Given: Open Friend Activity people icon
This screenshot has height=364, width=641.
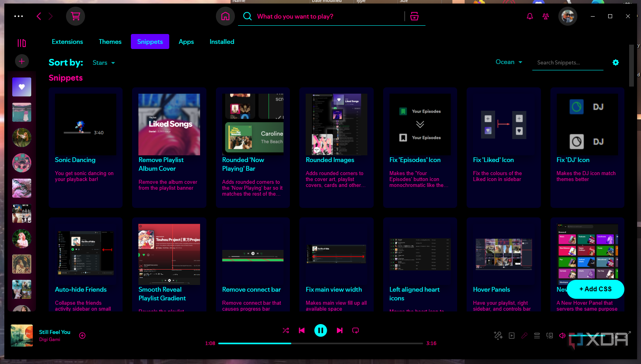Looking at the screenshot, I should [546, 16].
